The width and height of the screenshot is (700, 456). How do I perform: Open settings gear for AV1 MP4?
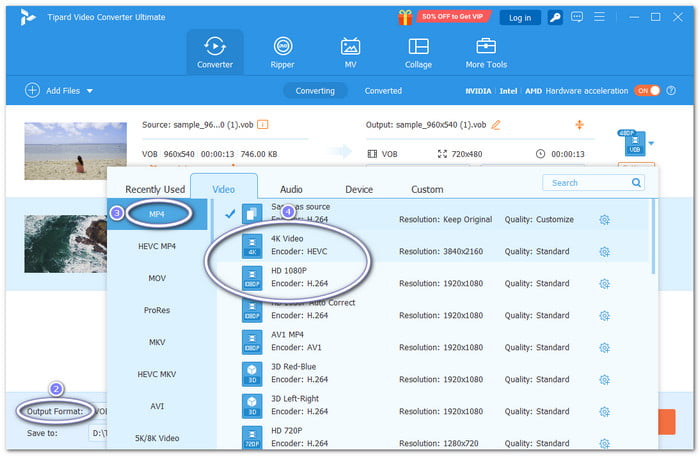pyautogui.click(x=604, y=347)
